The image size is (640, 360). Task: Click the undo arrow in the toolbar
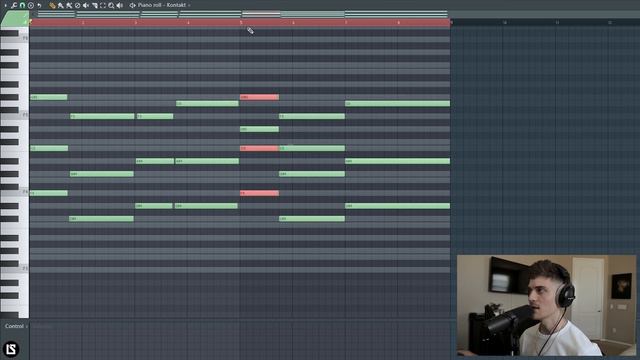[39, 5]
